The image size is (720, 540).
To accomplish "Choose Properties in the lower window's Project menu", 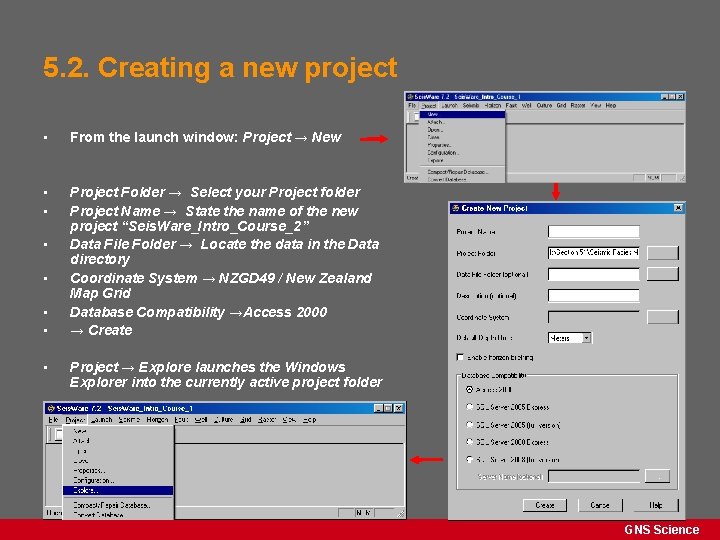I will coord(118,470).
